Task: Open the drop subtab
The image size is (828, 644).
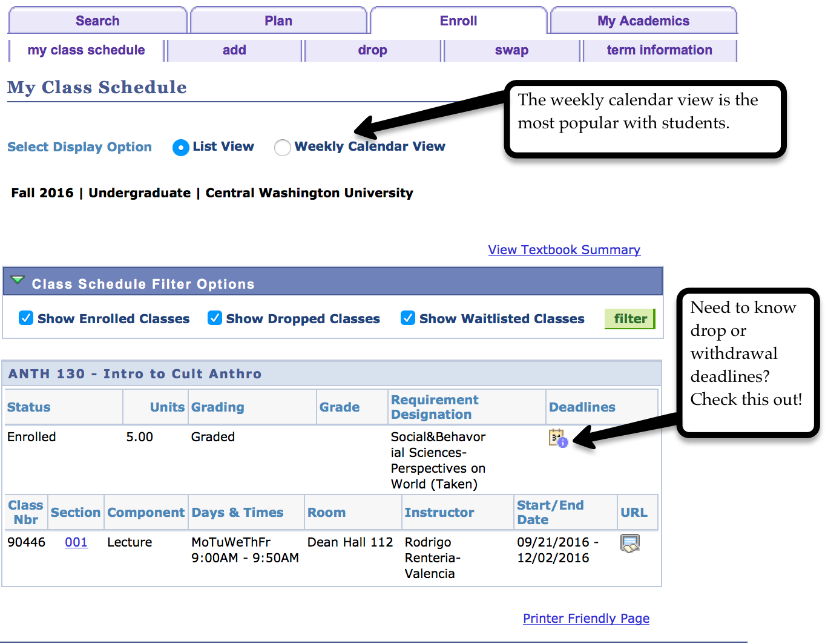Action: [372, 50]
